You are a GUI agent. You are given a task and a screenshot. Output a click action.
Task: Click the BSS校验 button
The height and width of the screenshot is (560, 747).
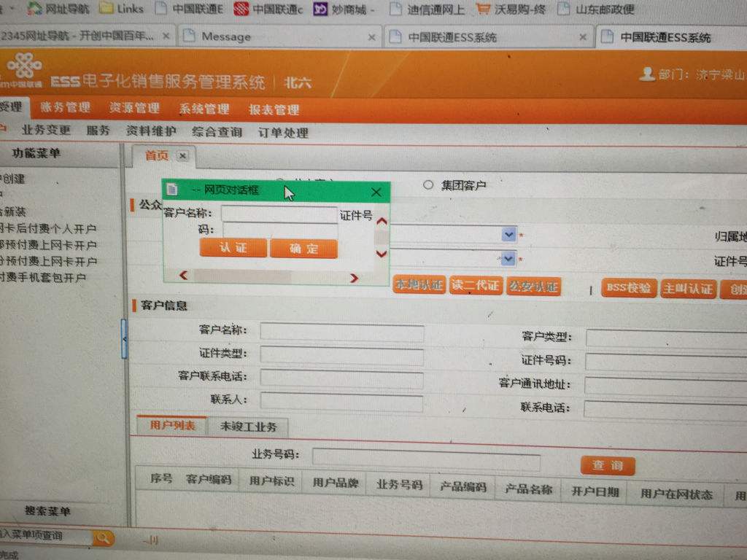coord(629,289)
